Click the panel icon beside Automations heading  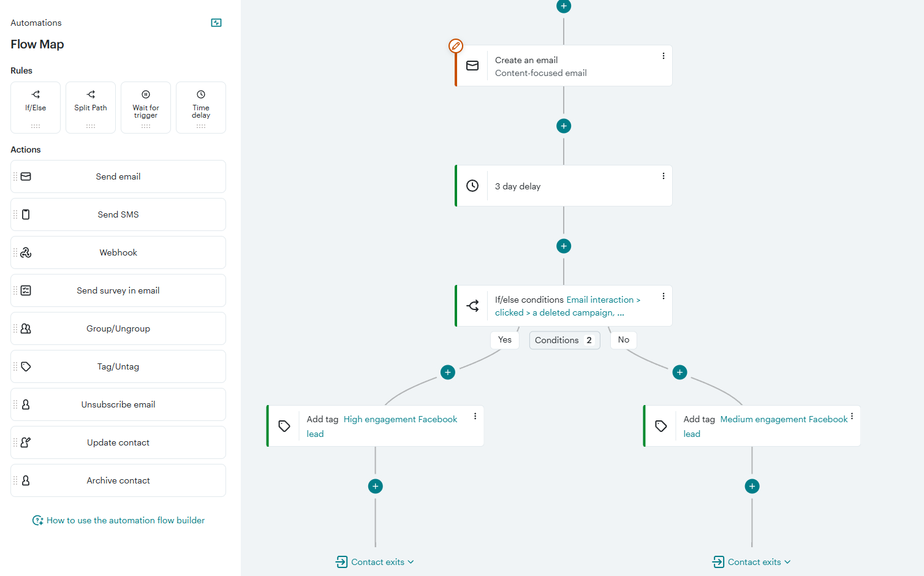coord(216,22)
